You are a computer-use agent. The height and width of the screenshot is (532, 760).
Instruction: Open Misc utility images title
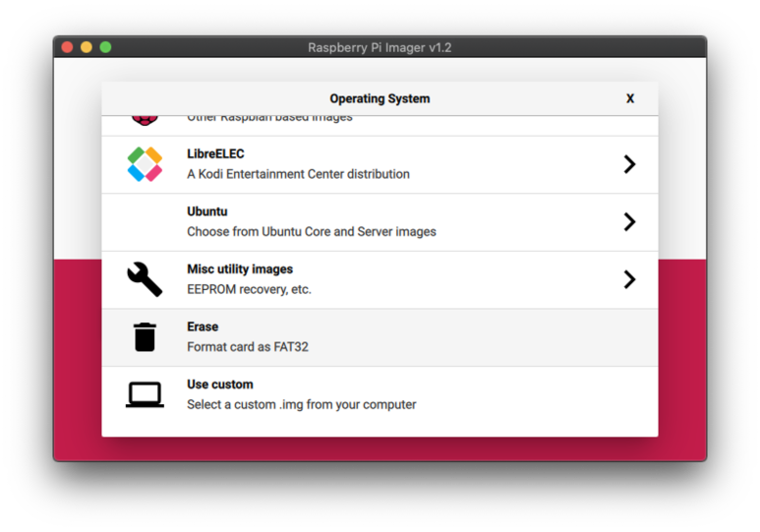[x=240, y=269]
